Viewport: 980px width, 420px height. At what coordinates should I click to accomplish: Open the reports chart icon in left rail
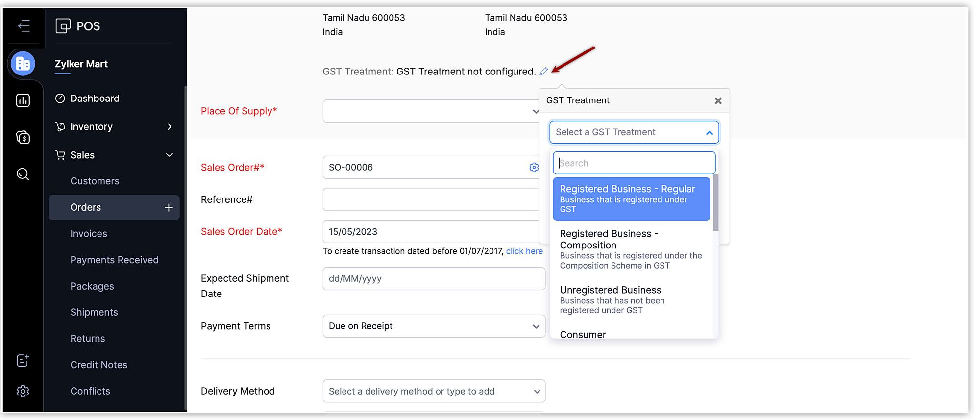23,100
